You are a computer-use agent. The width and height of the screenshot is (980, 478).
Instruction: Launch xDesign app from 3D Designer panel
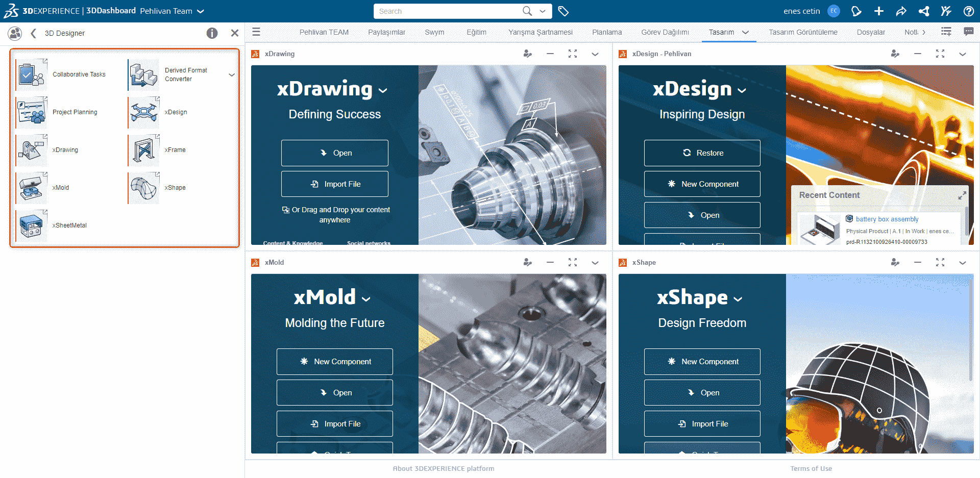(x=144, y=112)
